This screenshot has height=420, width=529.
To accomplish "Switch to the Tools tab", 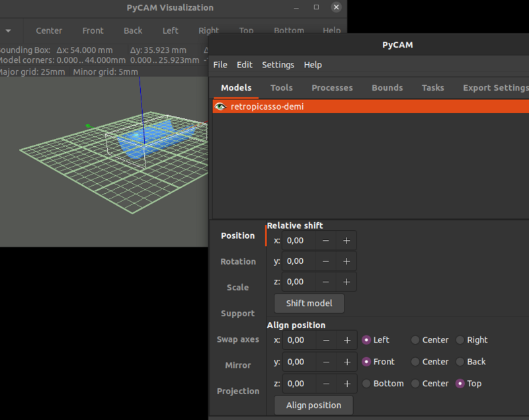I will [x=281, y=87].
